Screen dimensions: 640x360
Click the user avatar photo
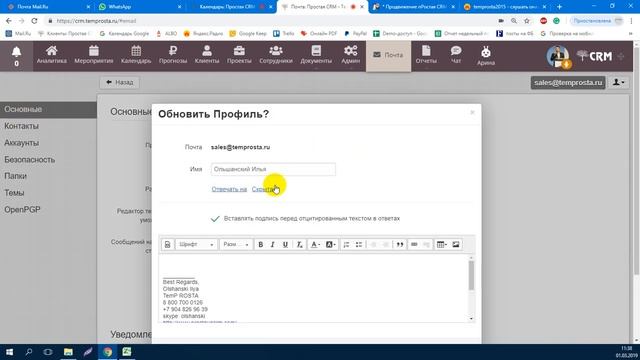coord(558,56)
